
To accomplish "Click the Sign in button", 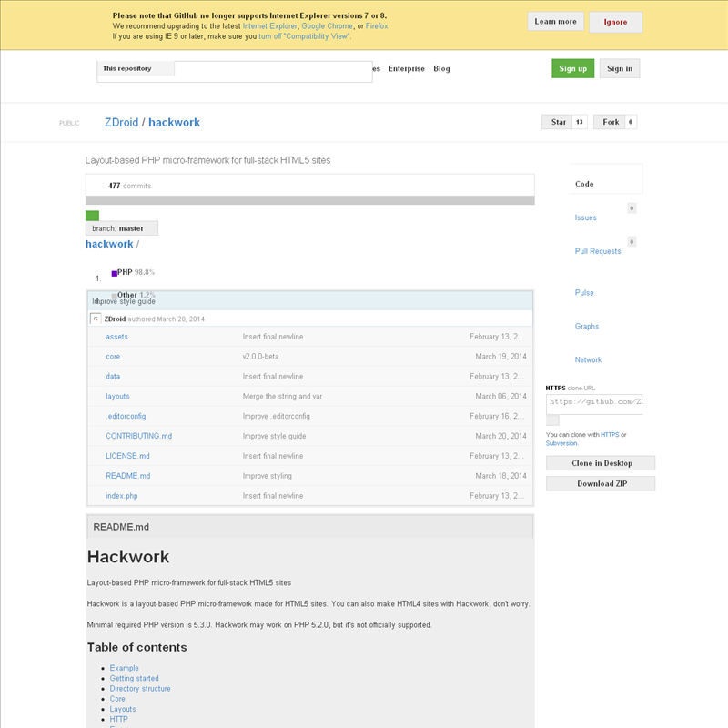I will [x=620, y=69].
